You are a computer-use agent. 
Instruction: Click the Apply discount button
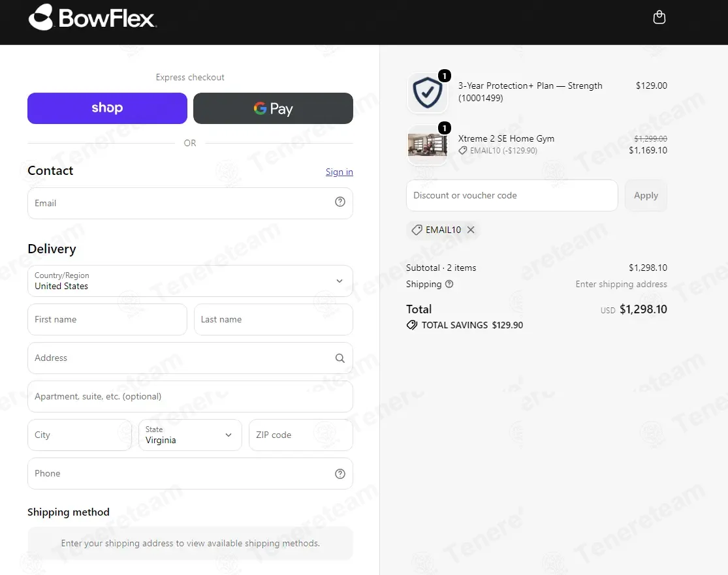646,195
